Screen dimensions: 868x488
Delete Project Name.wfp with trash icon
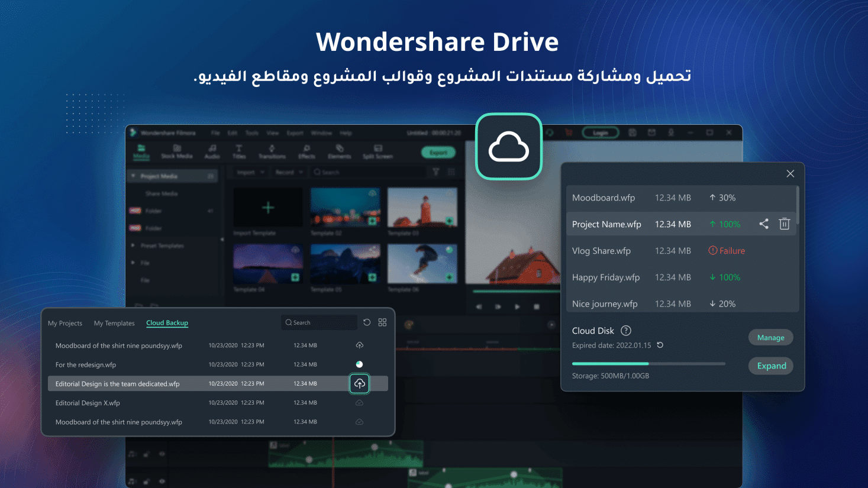(x=784, y=224)
